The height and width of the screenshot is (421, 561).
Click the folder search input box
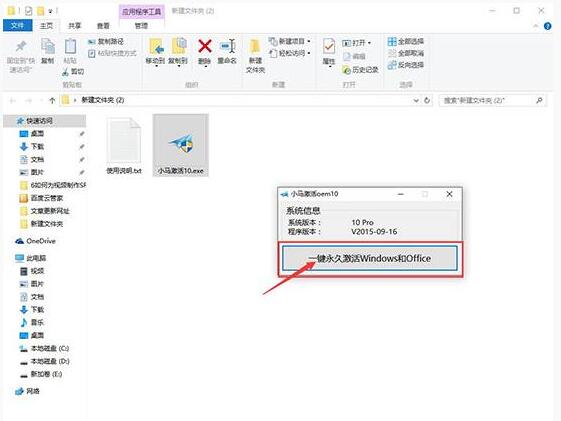click(x=489, y=101)
